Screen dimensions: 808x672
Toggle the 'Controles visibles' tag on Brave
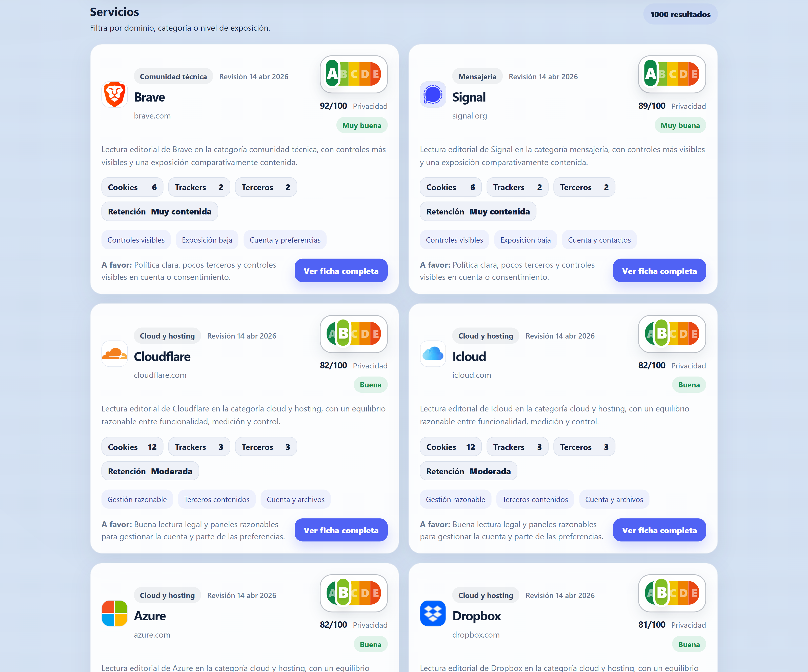click(136, 239)
